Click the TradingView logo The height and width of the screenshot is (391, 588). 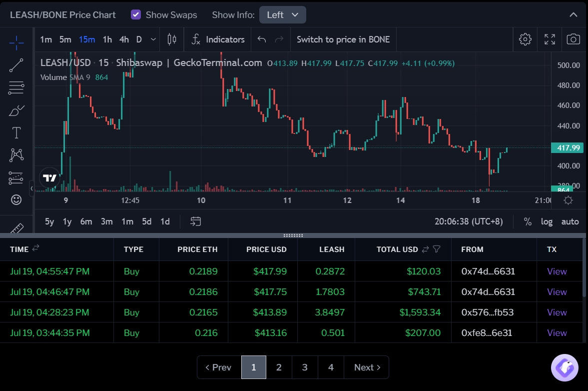click(x=49, y=178)
